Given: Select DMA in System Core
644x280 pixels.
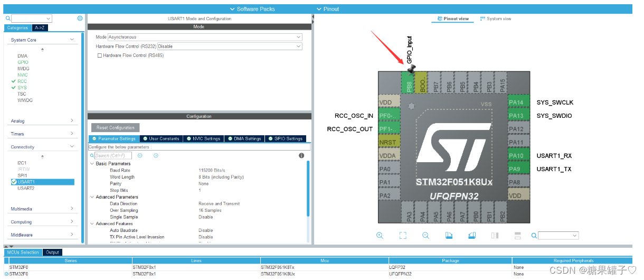Looking at the screenshot, I should coord(22,56).
